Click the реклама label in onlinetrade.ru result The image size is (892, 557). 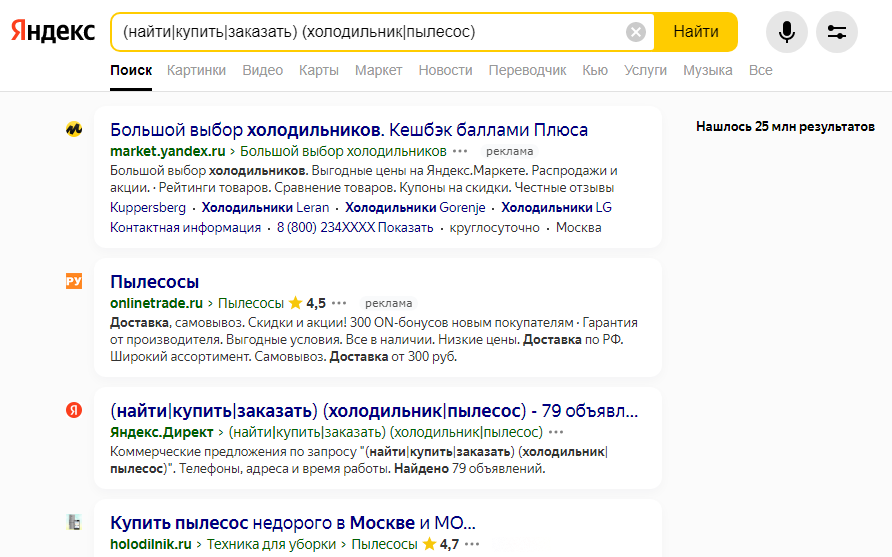pos(389,303)
